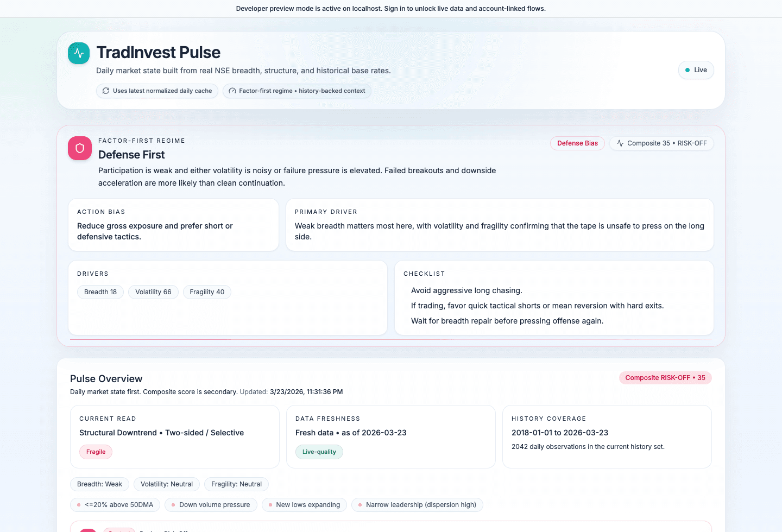The width and height of the screenshot is (782, 532).
Task: Click the Fragile pill under Current Read
Action: pyautogui.click(x=96, y=452)
